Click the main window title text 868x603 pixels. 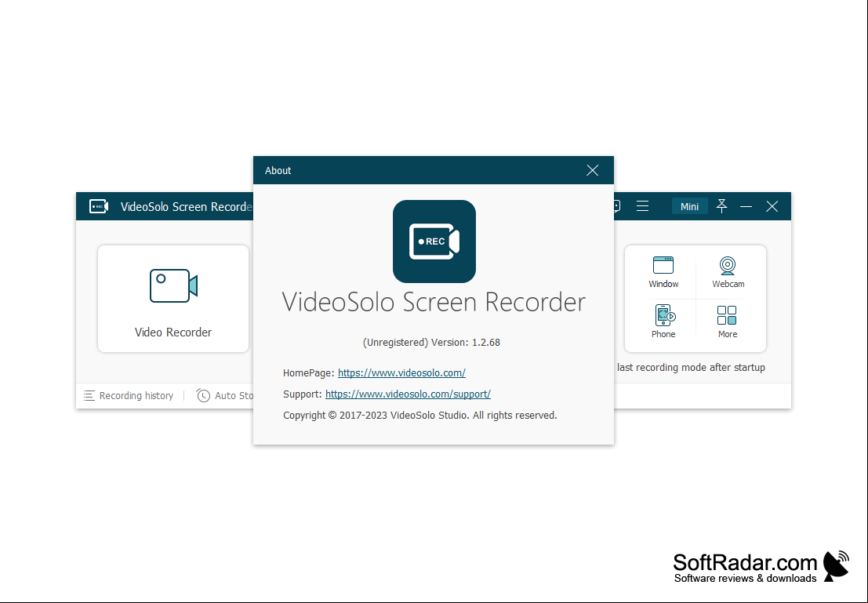click(187, 206)
